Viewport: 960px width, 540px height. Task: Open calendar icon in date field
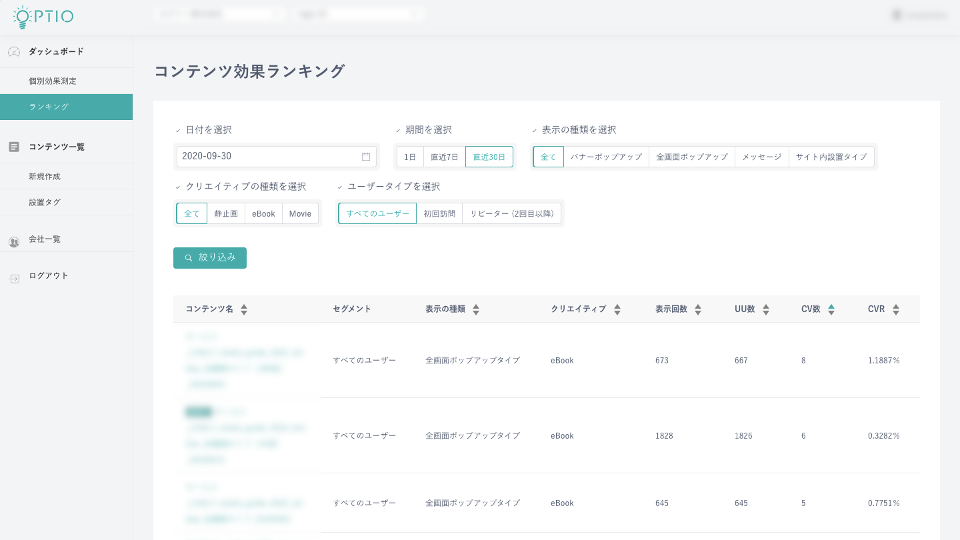pyautogui.click(x=365, y=157)
